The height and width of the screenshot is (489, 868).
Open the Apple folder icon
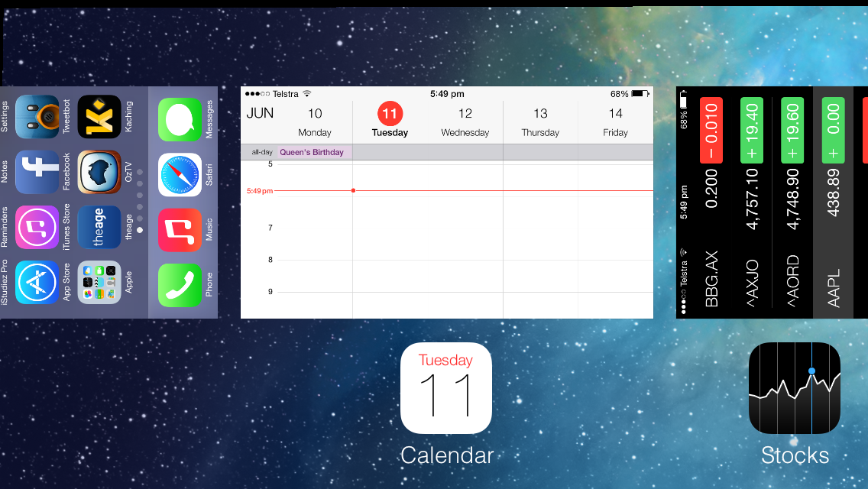click(99, 283)
